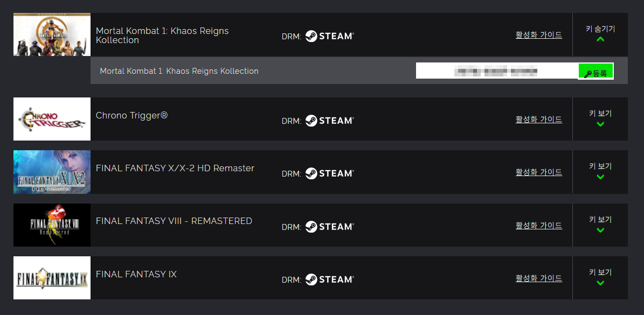Click the FINAL FANTASY X/X-2 cover thumbnail

[52, 172]
